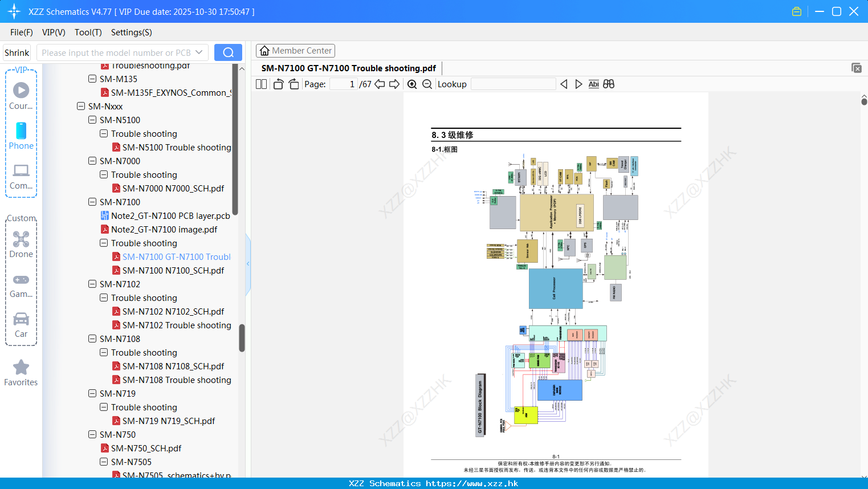
Task: Collapse the SM-N719 tree node
Action: 92,393
